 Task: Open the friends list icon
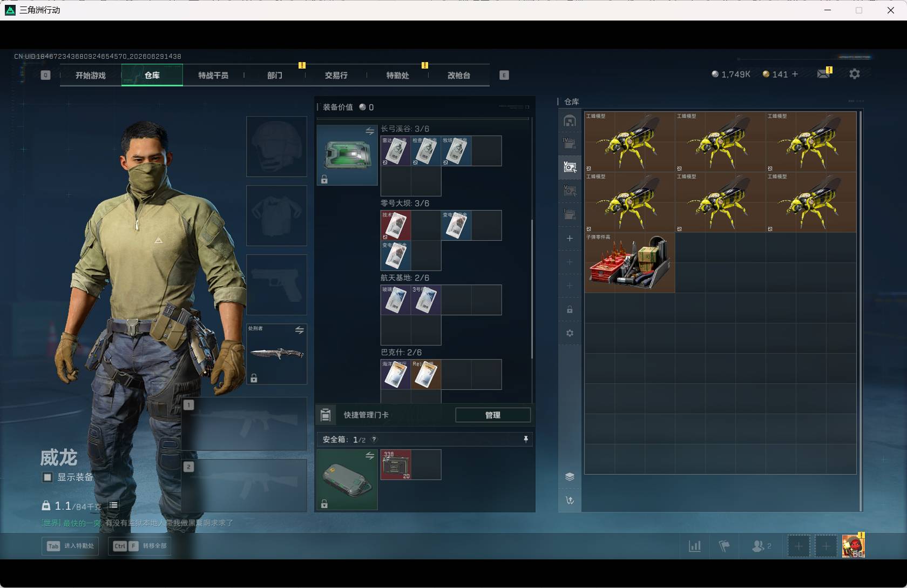(761, 546)
